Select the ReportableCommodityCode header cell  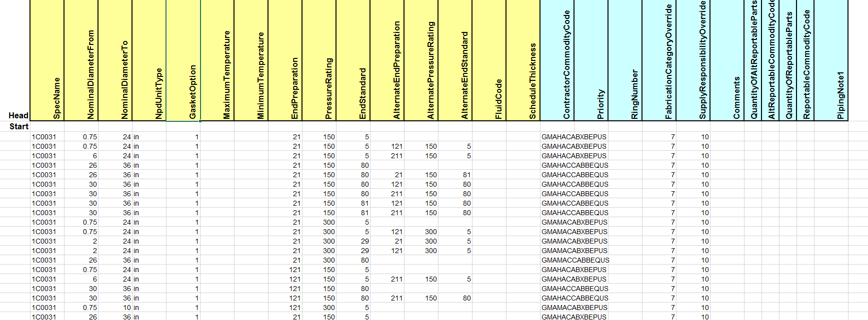(805, 60)
